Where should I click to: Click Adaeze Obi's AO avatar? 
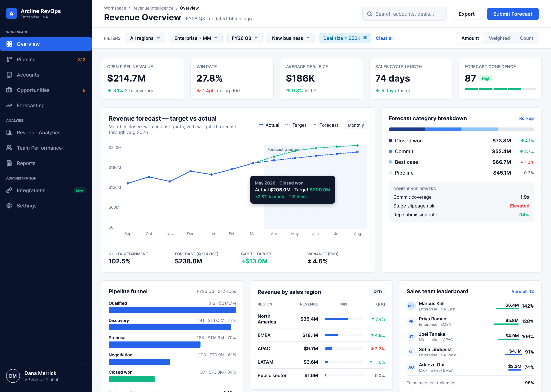coord(411,367)
